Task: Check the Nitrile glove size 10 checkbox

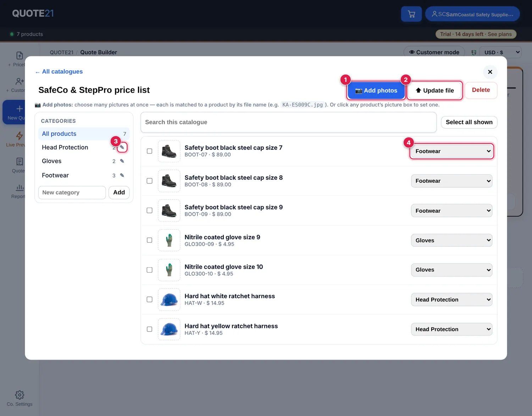Action: click(150, 270)
